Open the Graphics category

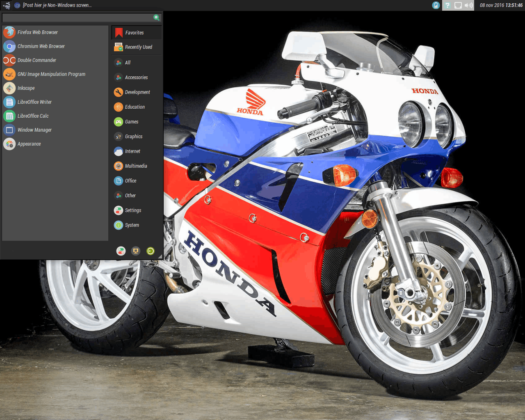[137, 137]
